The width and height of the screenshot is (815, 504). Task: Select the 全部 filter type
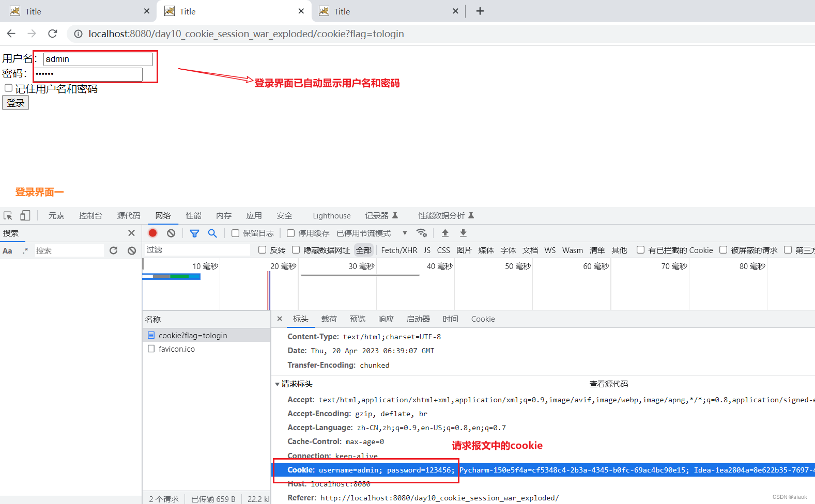[x=363, y=250]
